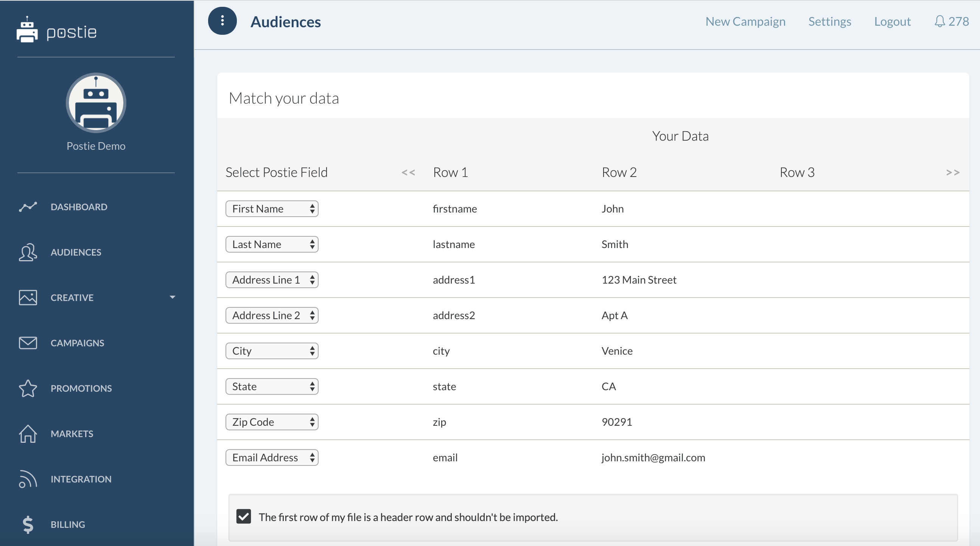Open the Address Line 2 dropdown
Screen dimensions: 980x546
272,315
